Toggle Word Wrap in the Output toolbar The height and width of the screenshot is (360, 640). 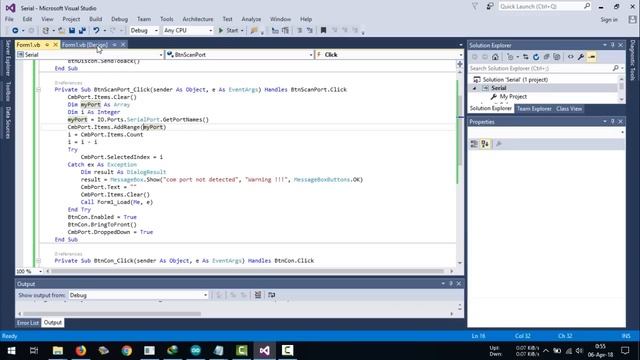pyautogui.click(x=272, y=295)
